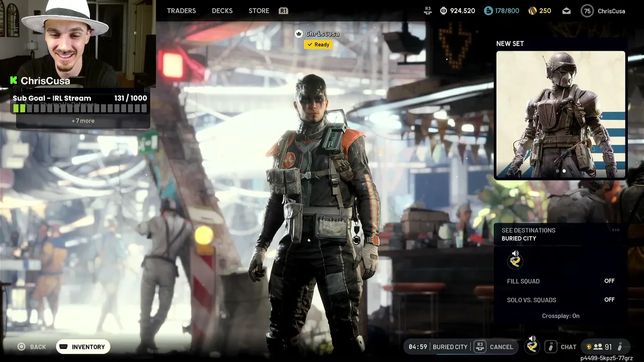
Task: Cancel the matchmaking search
Action: tap(502, 347)
